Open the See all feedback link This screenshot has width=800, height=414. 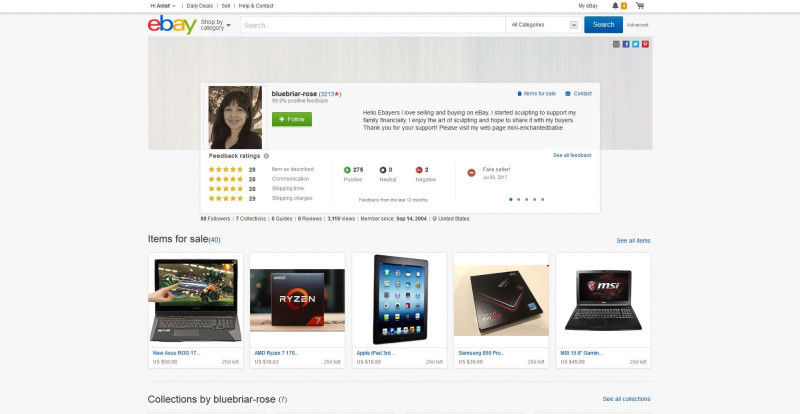(x=572, y=155)
